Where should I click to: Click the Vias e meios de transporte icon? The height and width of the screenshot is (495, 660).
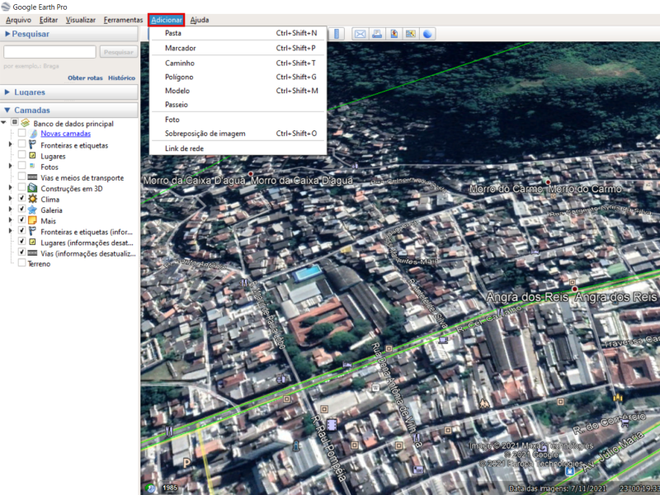[x=32, y=177]
